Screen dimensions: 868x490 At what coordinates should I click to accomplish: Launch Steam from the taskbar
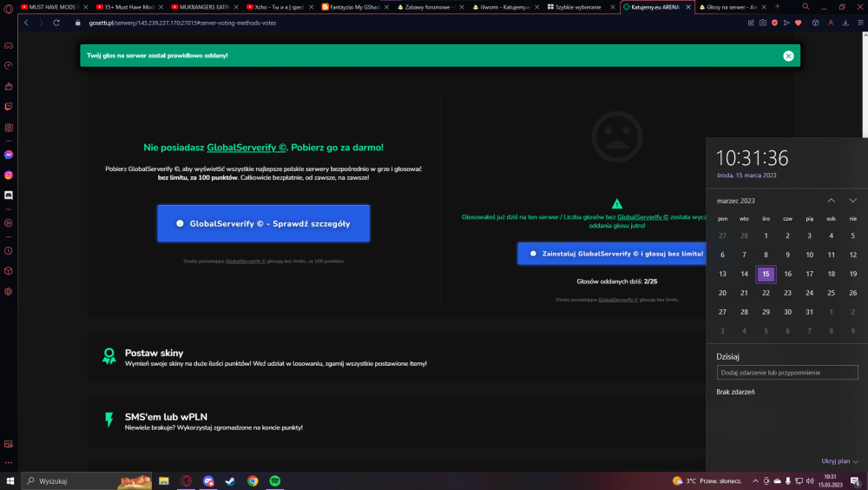tap(230, 481)
